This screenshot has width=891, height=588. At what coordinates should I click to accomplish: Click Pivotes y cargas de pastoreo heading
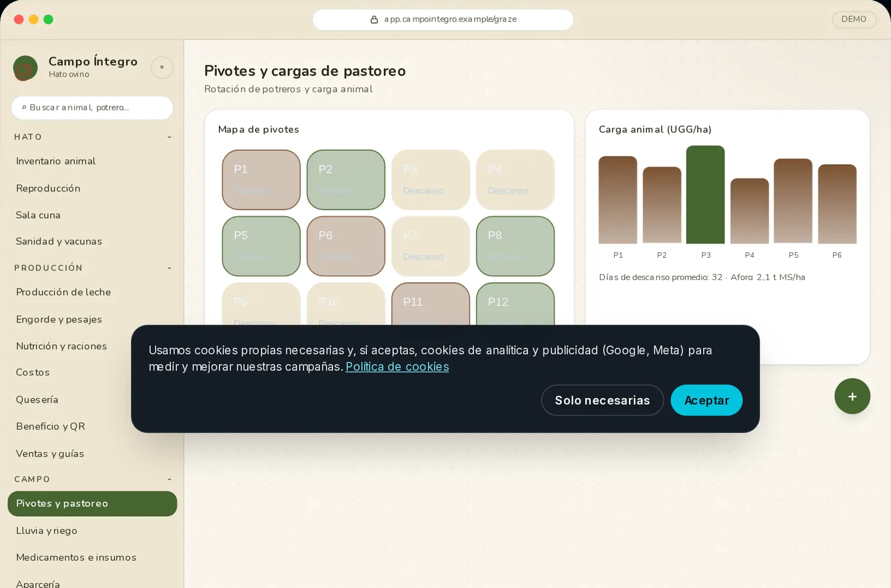tap(305, 71)
